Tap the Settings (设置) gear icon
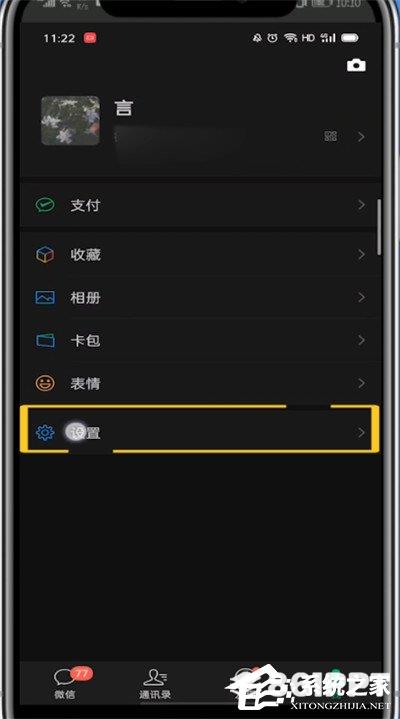 point(45,432)
